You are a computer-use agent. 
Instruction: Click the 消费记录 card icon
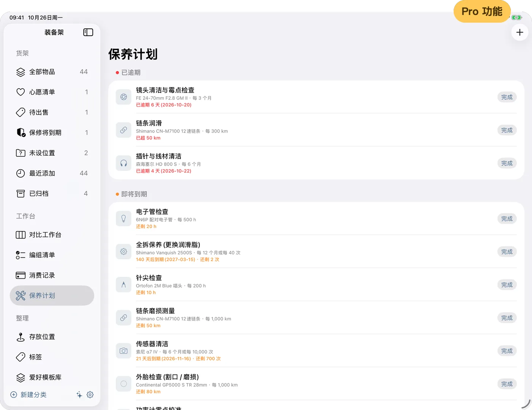(21, 275)
